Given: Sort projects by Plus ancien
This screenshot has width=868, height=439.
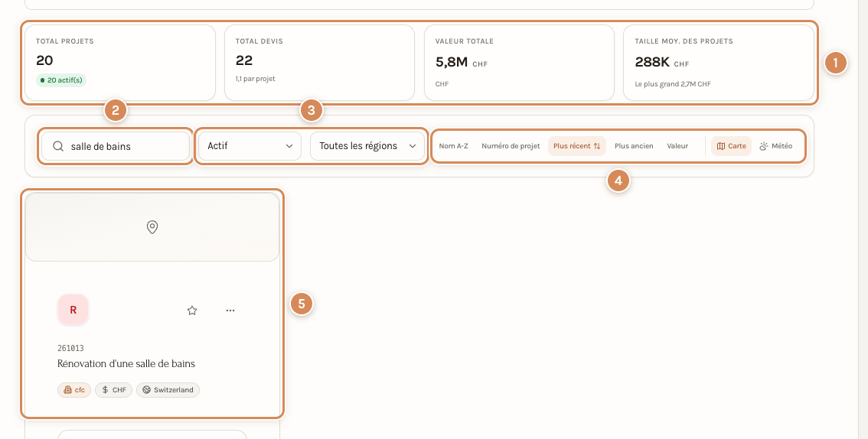Looking at the screenshot, I should click(634, 146).
